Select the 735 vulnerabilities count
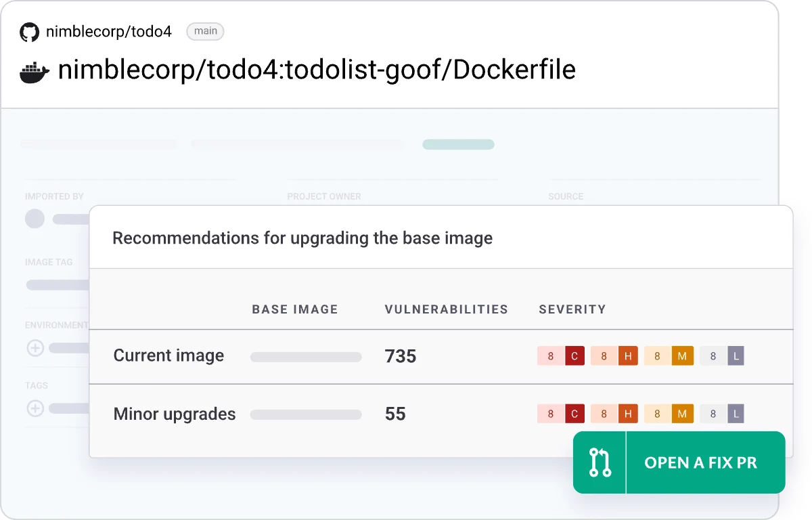Image resolution: width=812 pixels, height=520 pixels. [401, 356]
